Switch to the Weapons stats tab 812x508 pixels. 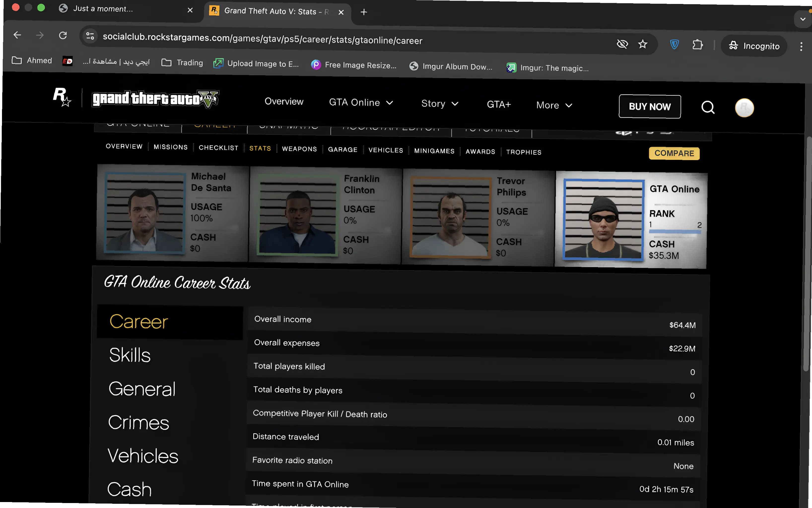pos(299,149)
